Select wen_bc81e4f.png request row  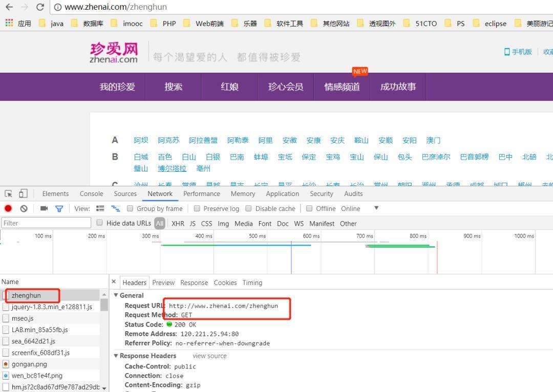point(50,376)
